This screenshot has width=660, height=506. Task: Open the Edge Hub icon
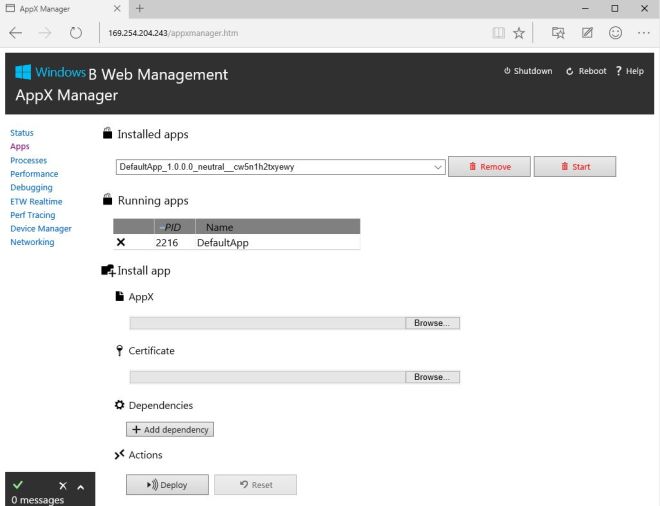point(559,33)
